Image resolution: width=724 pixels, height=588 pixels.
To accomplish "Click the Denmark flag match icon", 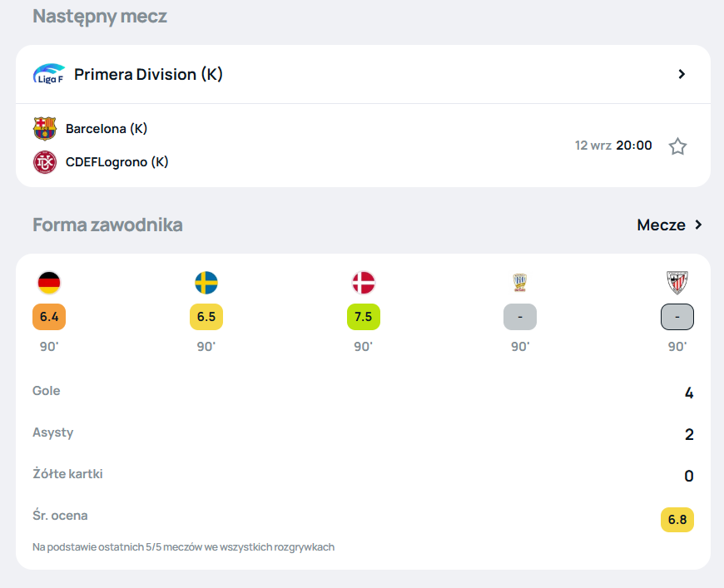I will tap(364, 283).
